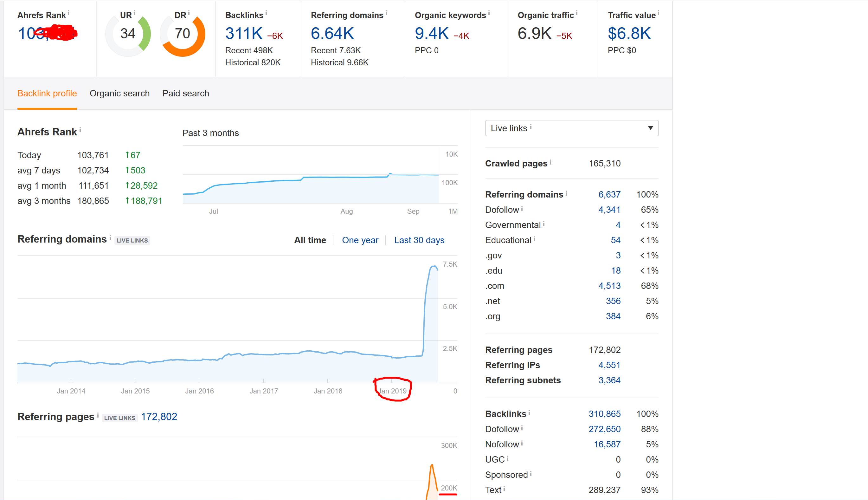Image resolution: width=868 pixels, height=500 pixels.
Task: Click the Crawled pages value "165,310"
Action: click(604, 164)
